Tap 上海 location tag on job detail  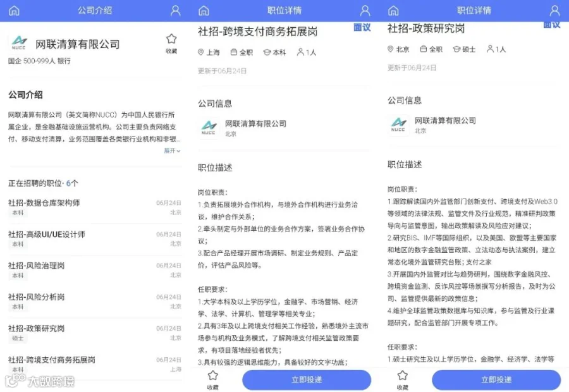tap(209, 52)
